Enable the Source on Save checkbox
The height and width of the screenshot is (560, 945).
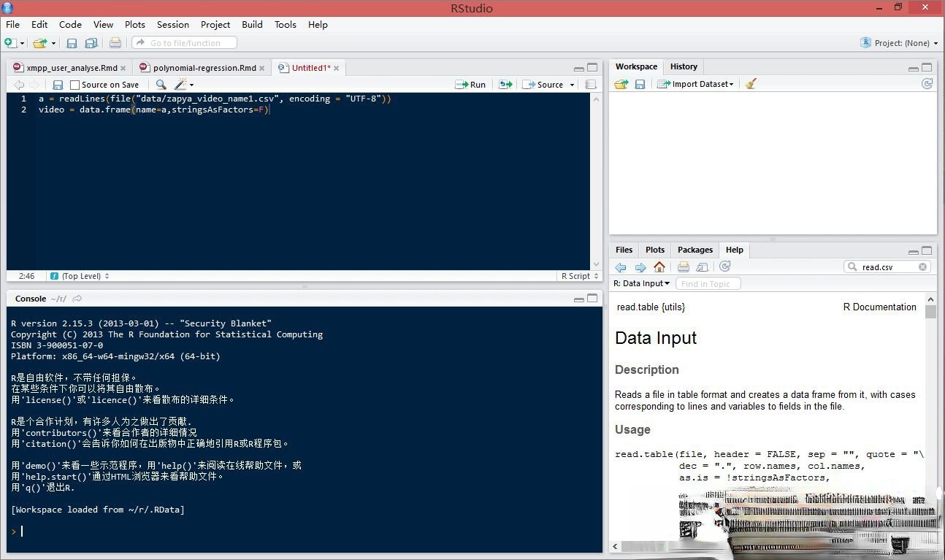(74, 85)
